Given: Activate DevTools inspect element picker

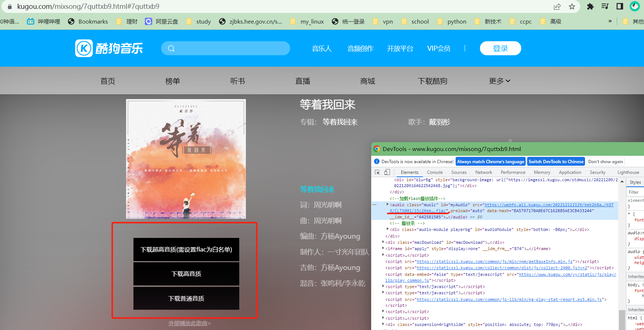Looking at the screenshot, I should coord(377,172).
